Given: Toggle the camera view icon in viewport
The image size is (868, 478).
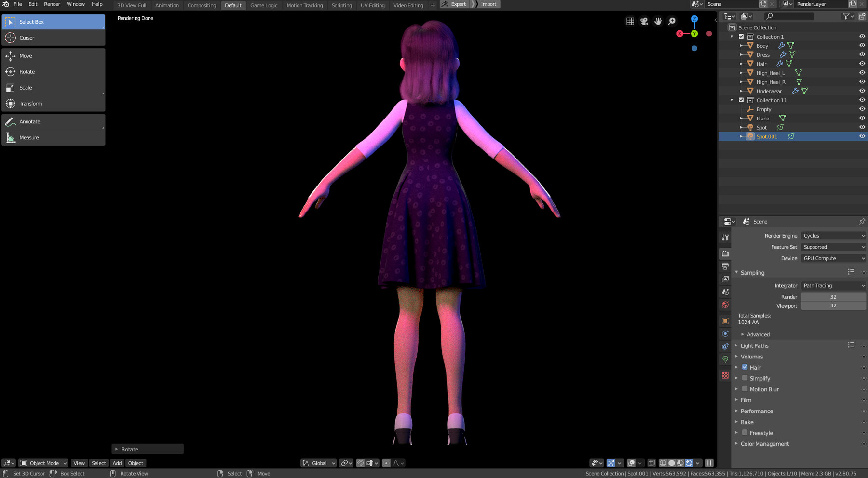Looking at the screenshot, I should click(x=644, y=21).
